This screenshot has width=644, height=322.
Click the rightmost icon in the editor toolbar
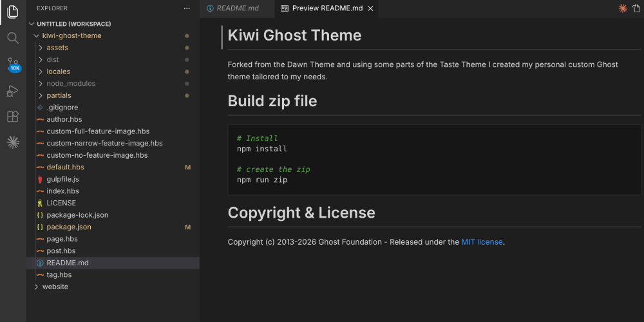coord(637,8)
